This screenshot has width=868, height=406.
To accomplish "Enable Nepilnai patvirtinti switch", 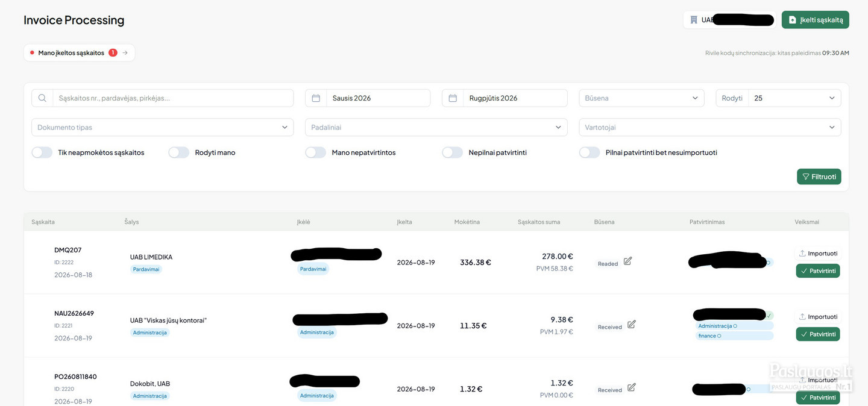I will pos(453,152).
